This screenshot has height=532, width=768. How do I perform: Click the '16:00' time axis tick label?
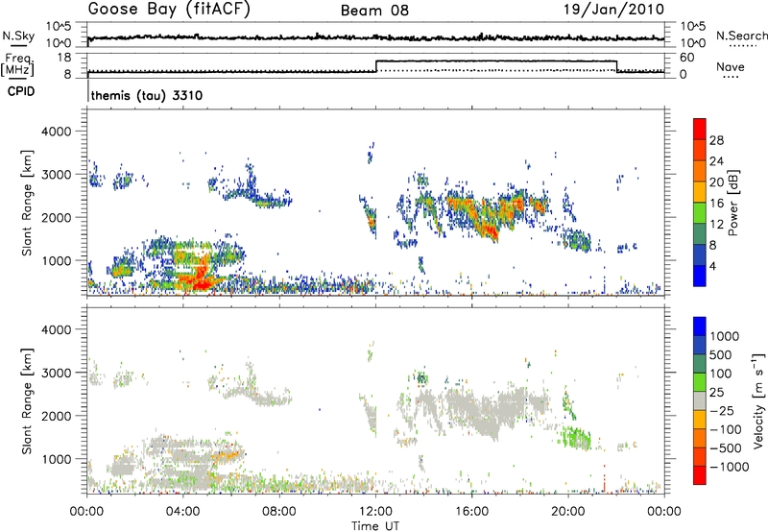point(471,512)
